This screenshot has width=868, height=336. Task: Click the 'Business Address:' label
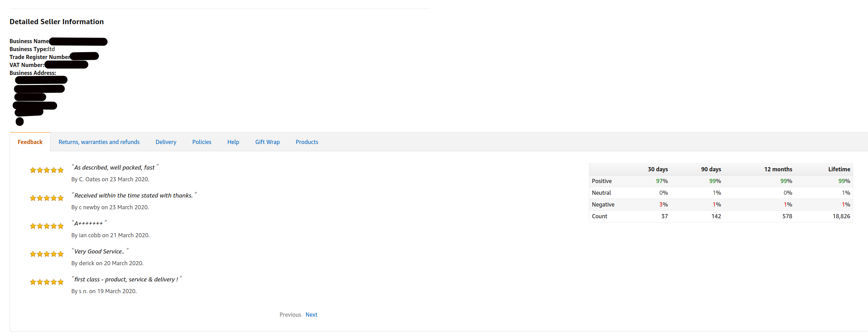tap(33, 73)
